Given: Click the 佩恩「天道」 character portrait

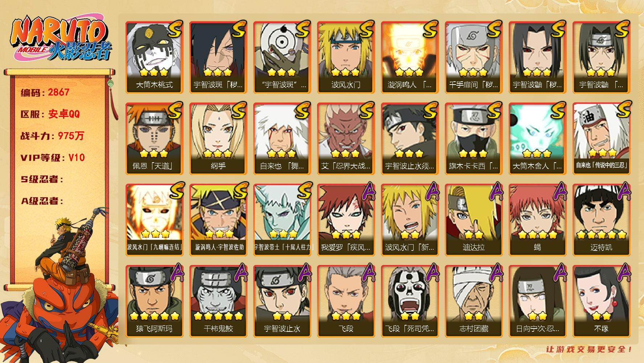Looking at the screenshot, I should click(154, 139).
